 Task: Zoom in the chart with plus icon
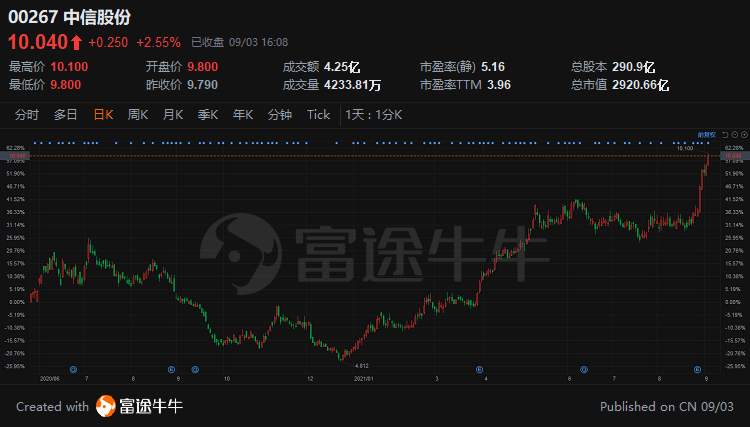tap(744, 135)
